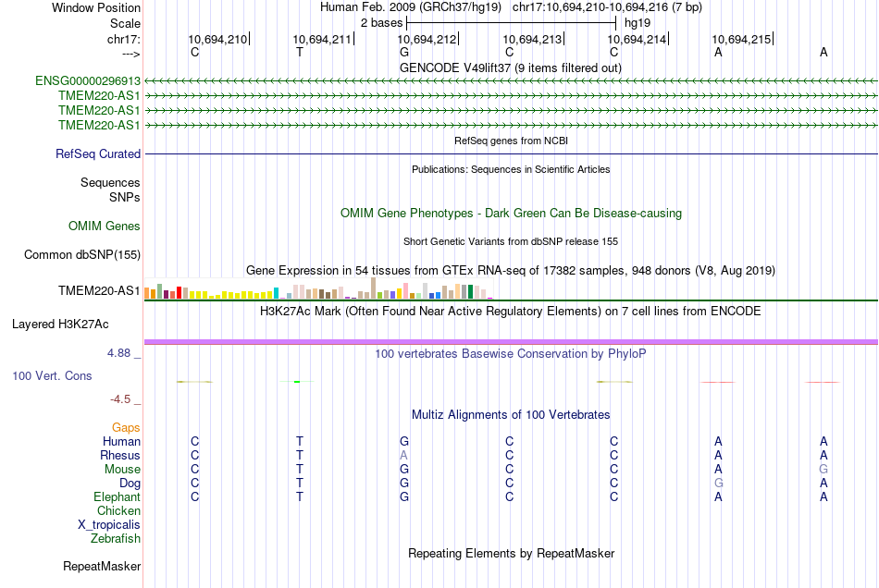Image resolution: width=879 pixels, height=588 pixels.
Task: Click the Rhesus mismatch base A
Action: click(403, 455)
